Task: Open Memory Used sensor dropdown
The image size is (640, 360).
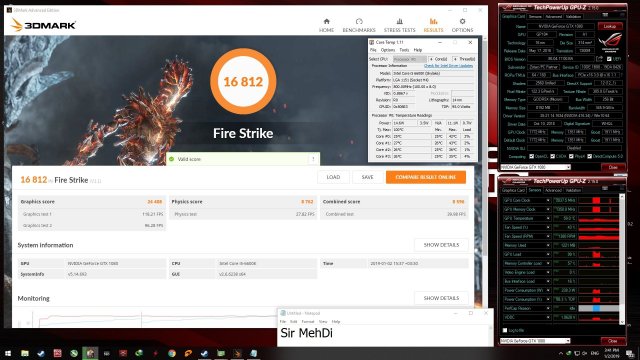Action: (x=548, y=245)
